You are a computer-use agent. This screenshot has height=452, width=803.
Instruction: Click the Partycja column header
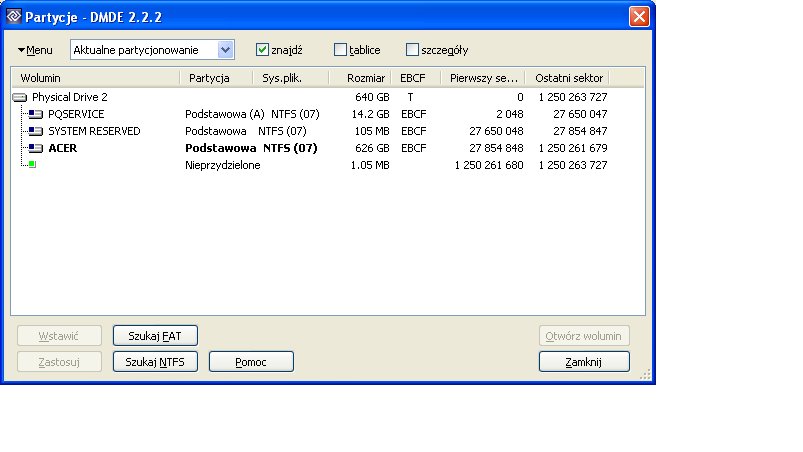tap(216, 78)
